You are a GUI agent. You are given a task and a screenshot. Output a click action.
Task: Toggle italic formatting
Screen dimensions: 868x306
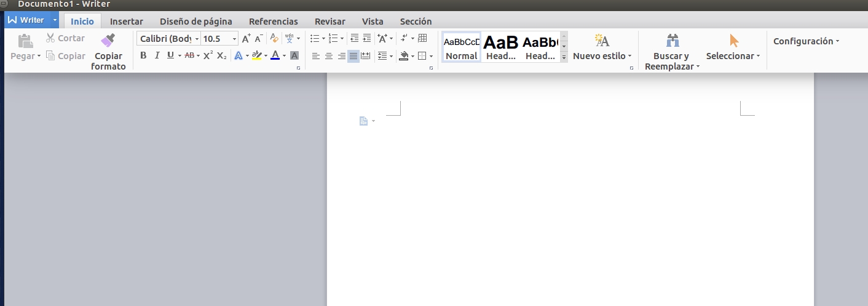(x=157, y=55)
